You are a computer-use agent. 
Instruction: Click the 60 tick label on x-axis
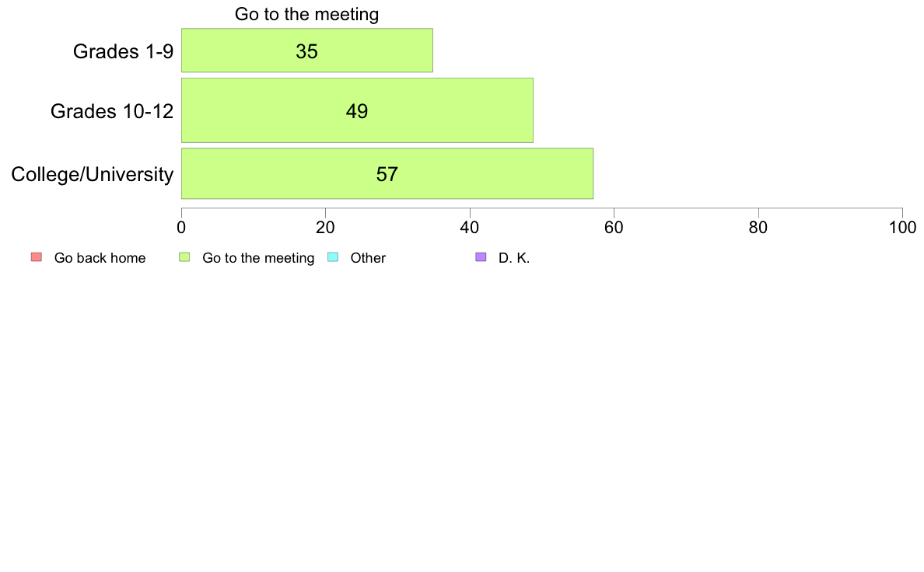pyautogui.click(x=614, y=228)
